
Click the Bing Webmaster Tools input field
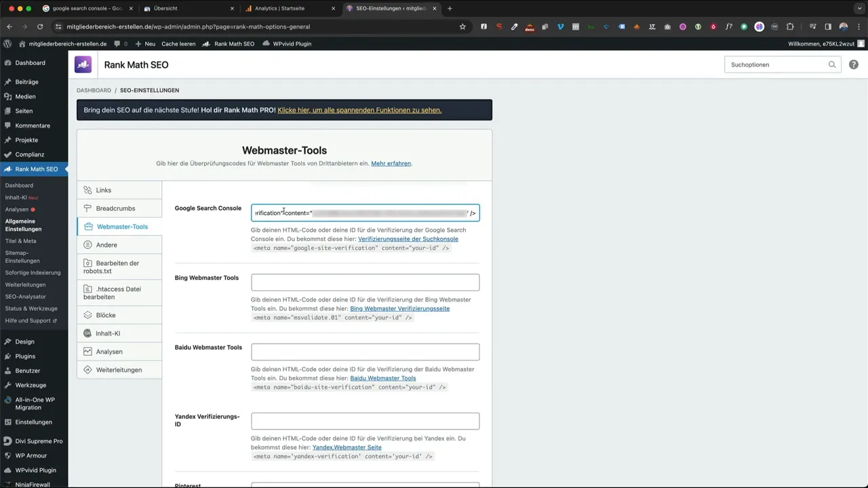[x=365, y=282]
